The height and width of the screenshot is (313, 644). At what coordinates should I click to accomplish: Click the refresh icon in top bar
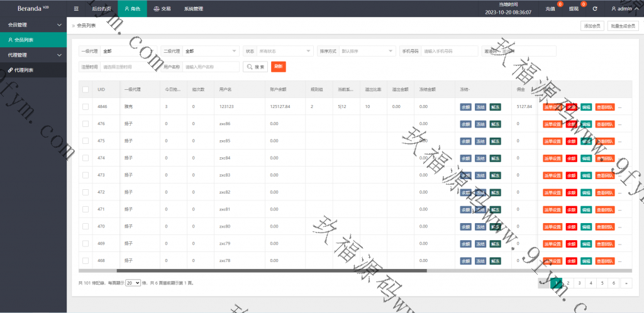point(595,9)
